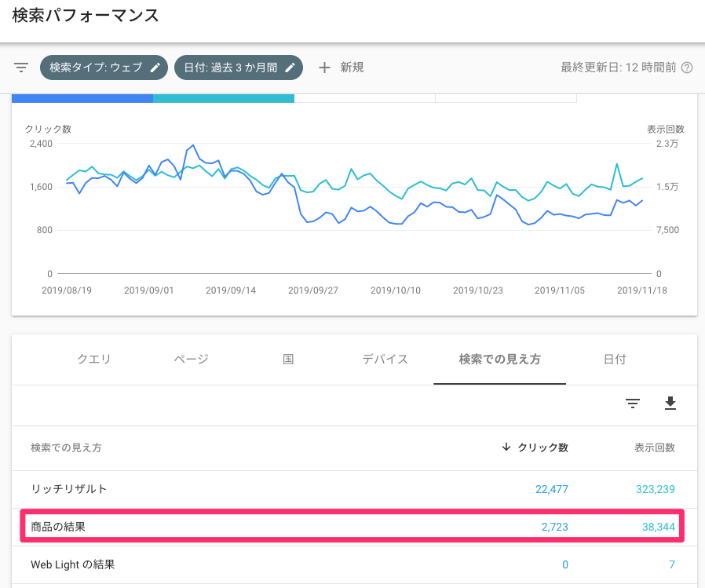Select the リッチリザルト row
705x588 pixels.
tap(354, 489)
